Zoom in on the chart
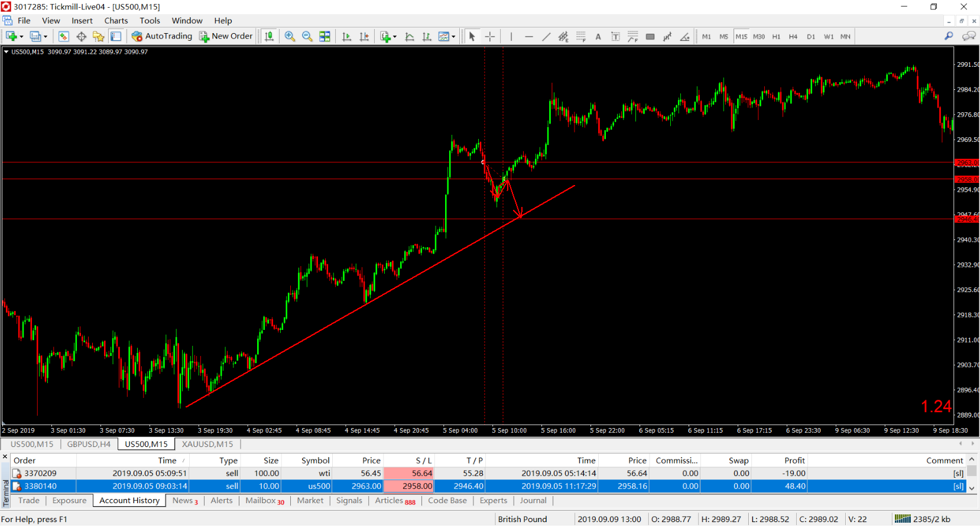This screenshot has height=528, width=980. pos(290,36)
